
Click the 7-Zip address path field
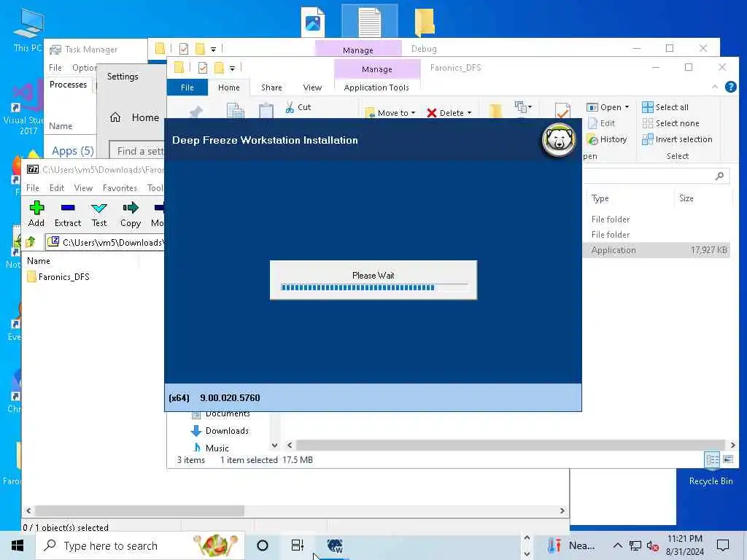point(106,242)
